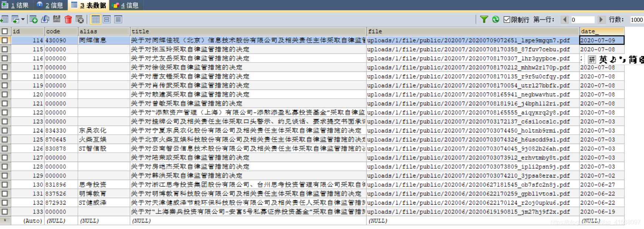
Task: Click the (NULL) title cell in new row
Action: 248,221
